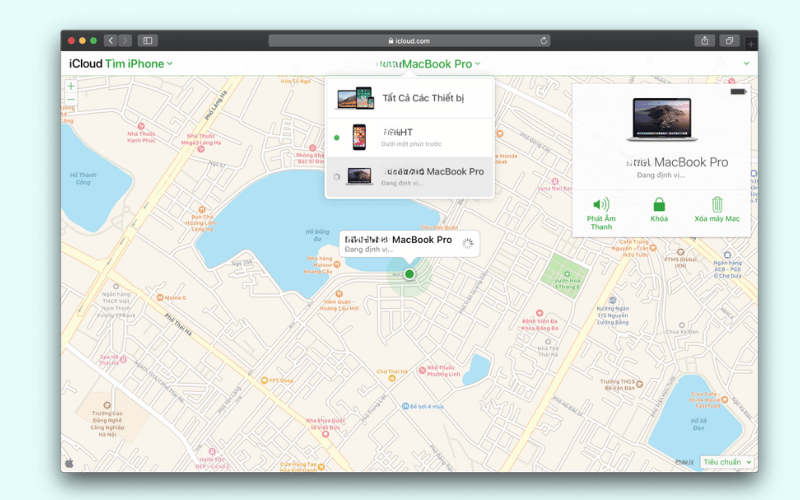
Task: Toggle the Safari sidebar button
Action: click(x=147, y=41)
